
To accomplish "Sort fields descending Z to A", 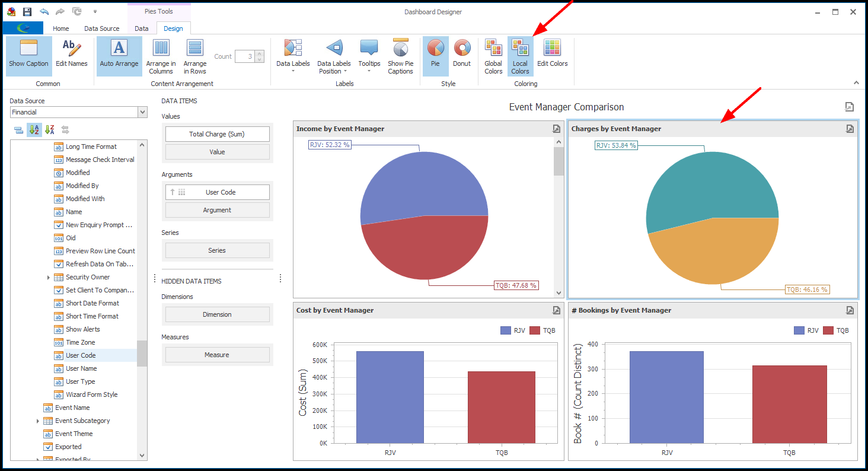I will click(x=50, y=130).
